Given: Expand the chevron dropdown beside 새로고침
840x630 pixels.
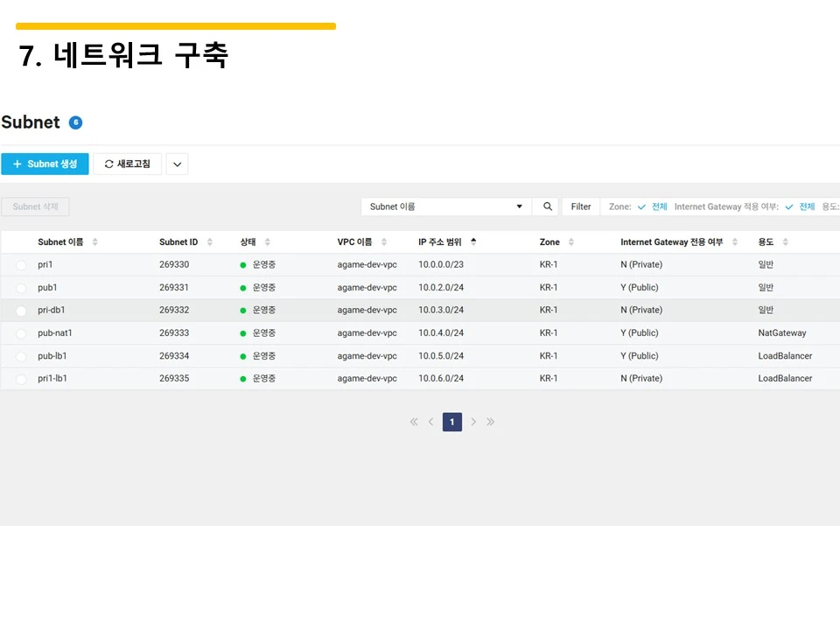Looking at the screenshot, I should [178, 164].
